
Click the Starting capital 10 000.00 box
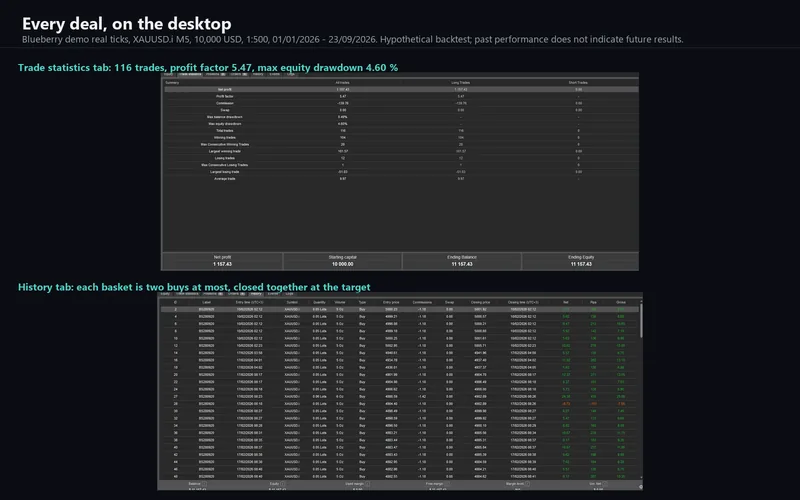pos(342,261)
